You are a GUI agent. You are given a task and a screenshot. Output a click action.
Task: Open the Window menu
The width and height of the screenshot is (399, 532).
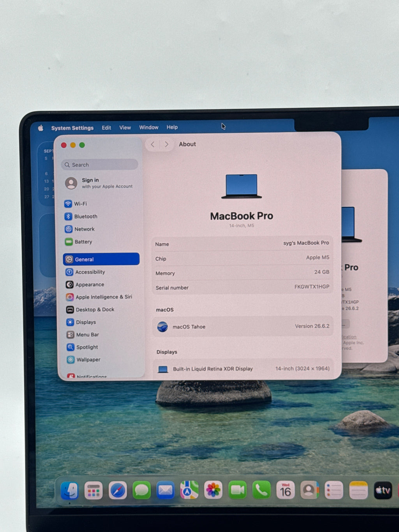click(149, 127)
